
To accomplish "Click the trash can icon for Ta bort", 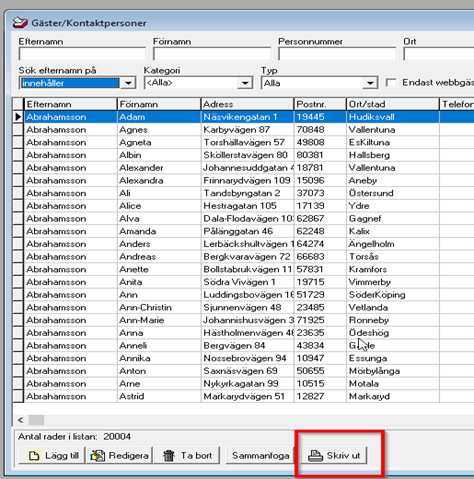I will coord(169,455).
